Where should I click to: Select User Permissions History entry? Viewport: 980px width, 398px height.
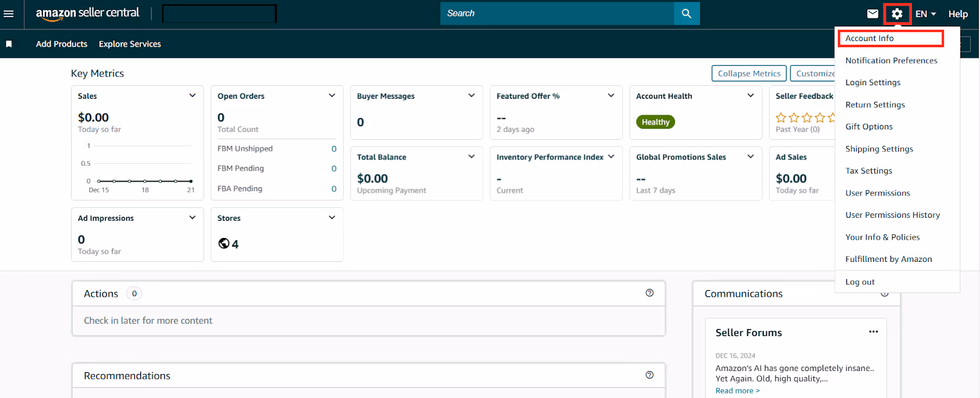[x=892, y=215]
